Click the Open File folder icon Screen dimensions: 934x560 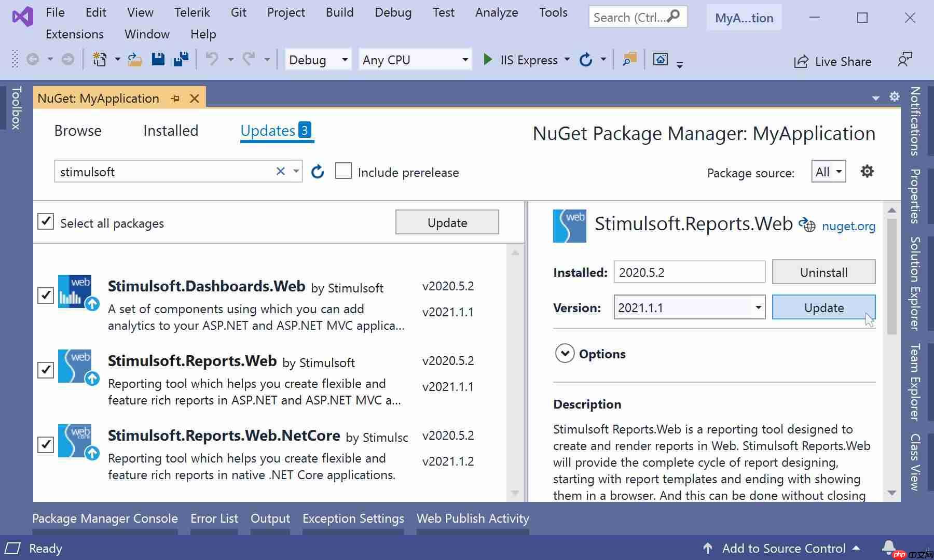point(135,59)
